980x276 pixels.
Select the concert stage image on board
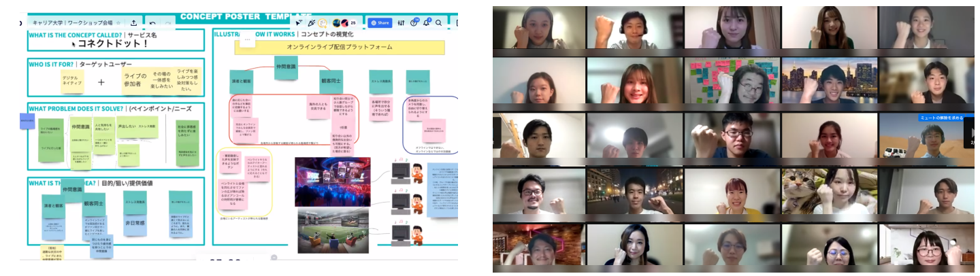331,182
